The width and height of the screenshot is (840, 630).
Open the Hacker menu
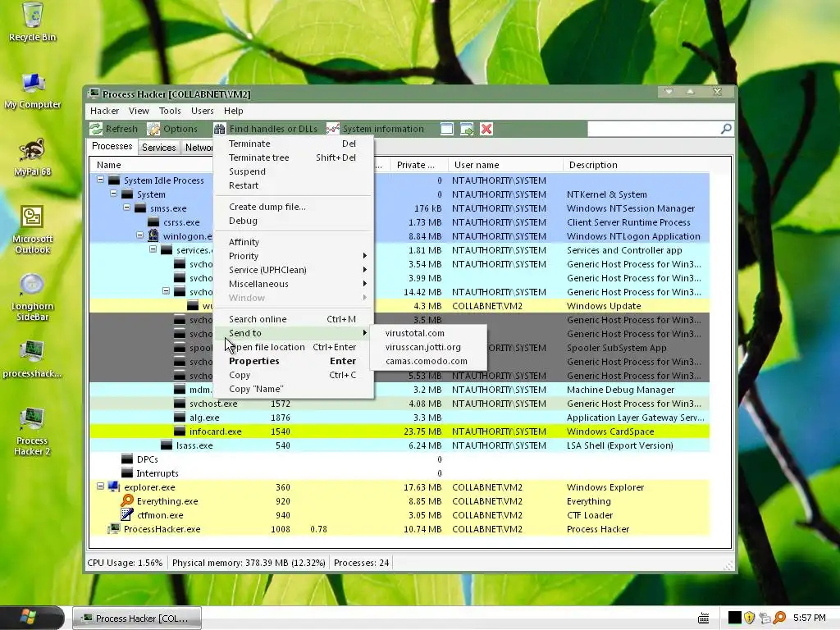click(104, 111)
